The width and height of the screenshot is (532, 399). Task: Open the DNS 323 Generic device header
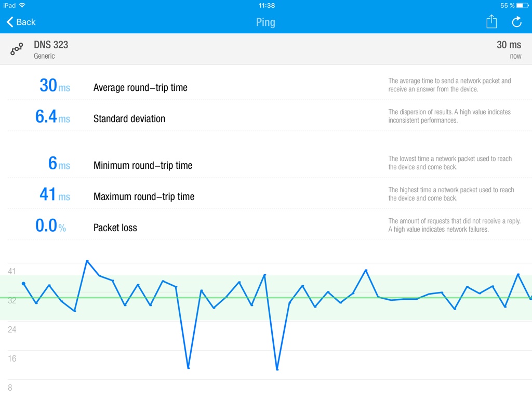(266, 49)
